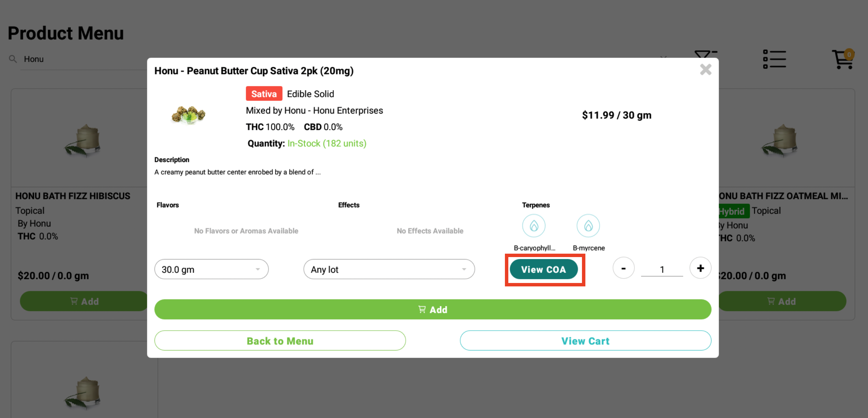
Task: Select the B-myrcene terpene icon
Action: pos(588,226)
